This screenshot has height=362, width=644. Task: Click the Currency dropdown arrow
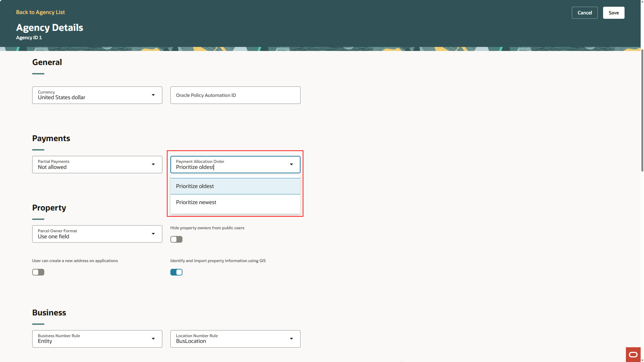(x=153, y=95)
